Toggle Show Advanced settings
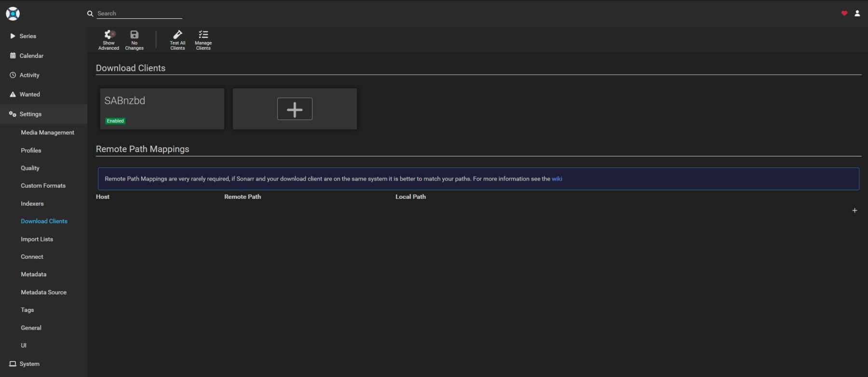Viewport: 868px width, 377px height. click(x=108, y=40)
